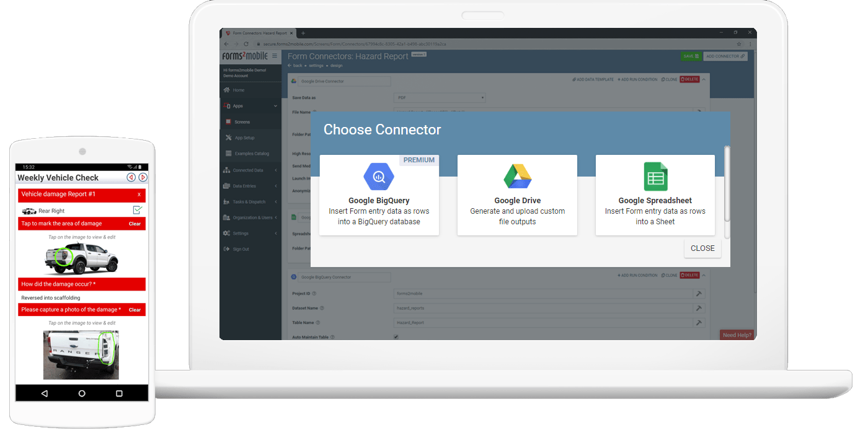The image size is (868, 438).
Task: Expand Organization & Users sidebar section
Action: 250,217
